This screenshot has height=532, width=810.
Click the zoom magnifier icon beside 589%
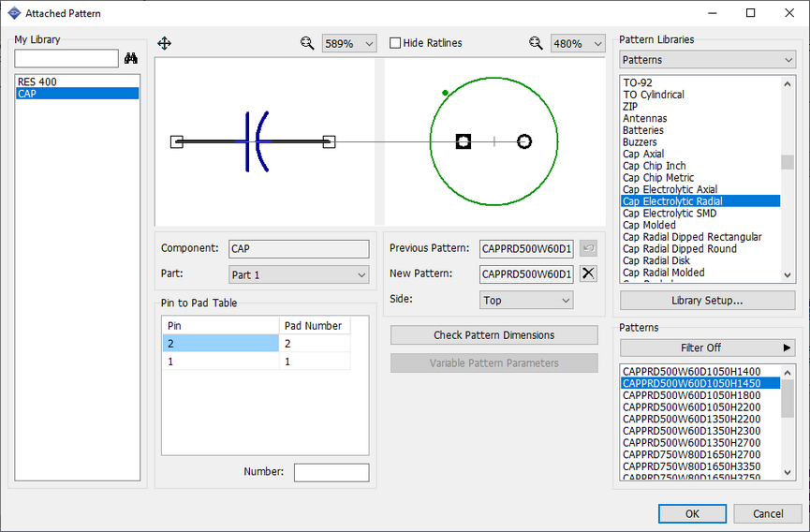(x=307, y=43)
